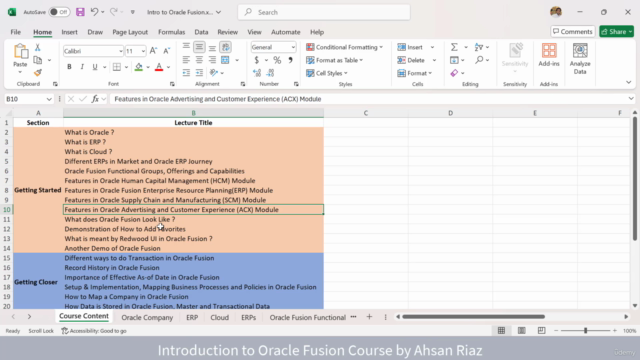The height and width of the screenshot is (360, 640).
Task: Decrease font size with the smaller A icon
Action: 166,51
